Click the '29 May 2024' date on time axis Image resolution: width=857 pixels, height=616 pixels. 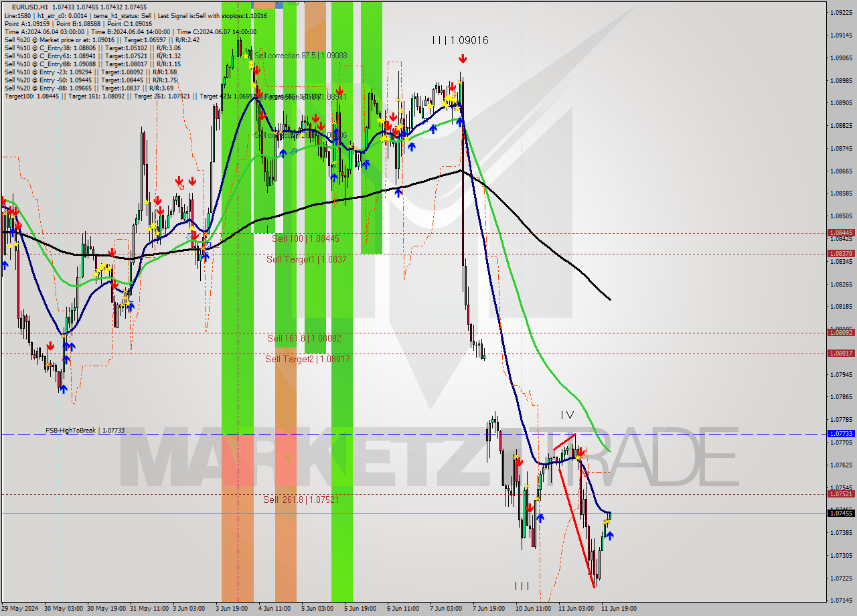pyautogui.click(x=19, y=609)
